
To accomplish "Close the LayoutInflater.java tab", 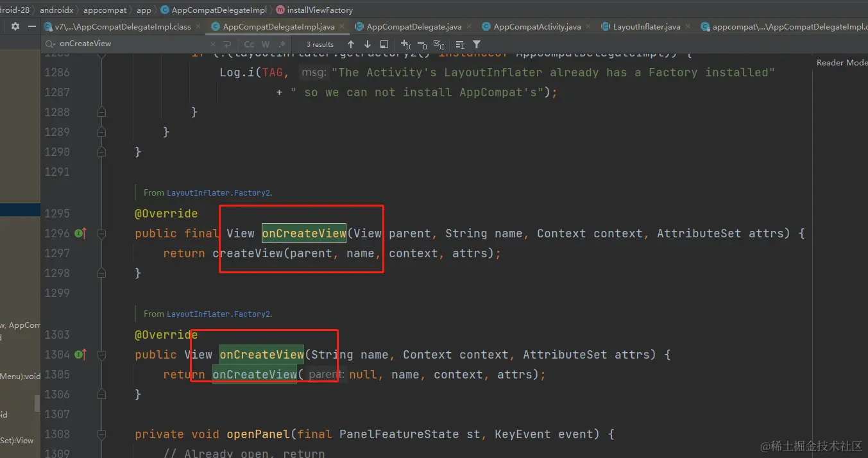I will tap(688, 27).
